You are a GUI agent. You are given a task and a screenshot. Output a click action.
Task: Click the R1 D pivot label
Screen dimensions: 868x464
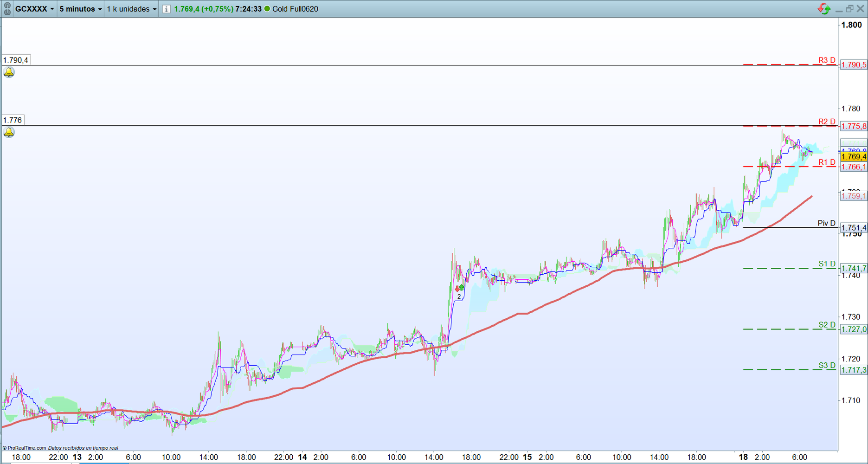tap(827, 162)
